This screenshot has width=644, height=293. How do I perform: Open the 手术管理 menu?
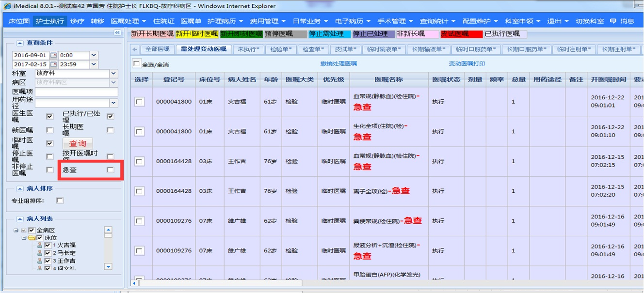pos(395,21)
